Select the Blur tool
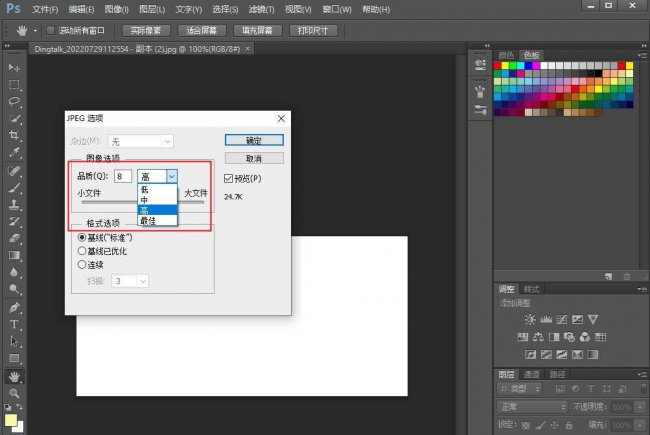The image size is (650, 435). (x=14, y=272)
